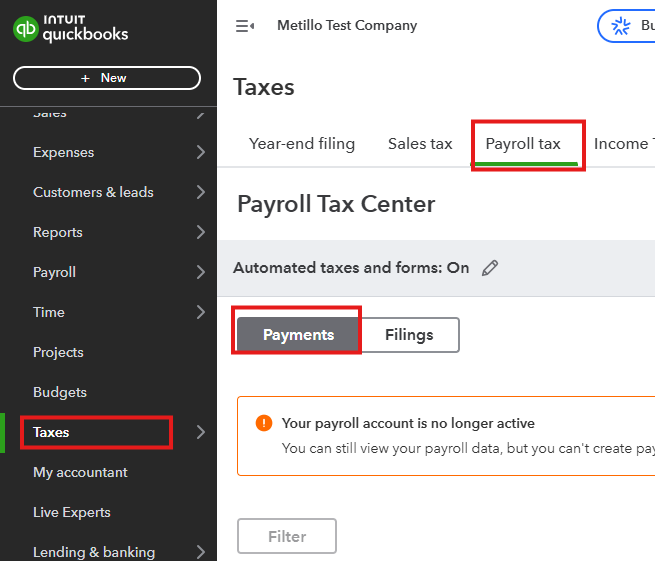Expand the Taxes submenu arrow

pos(201,432)
